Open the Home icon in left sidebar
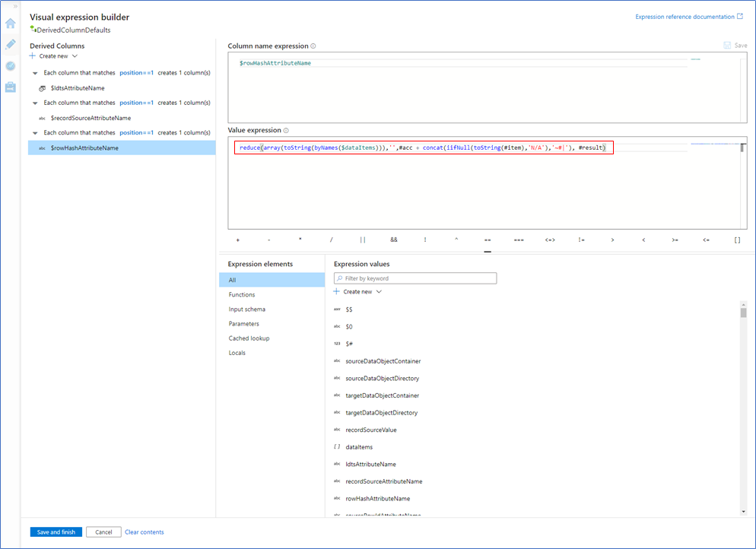 pyautogui.click(x=10, y=23)
